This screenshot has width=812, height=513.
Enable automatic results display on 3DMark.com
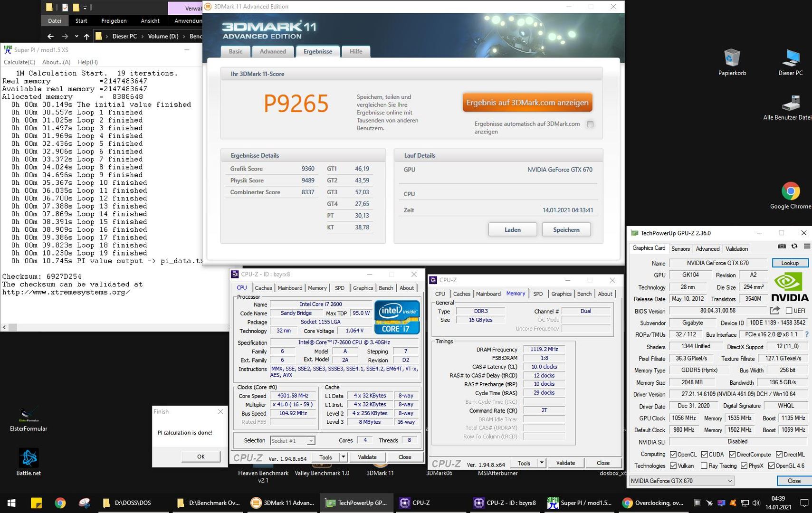590,124
